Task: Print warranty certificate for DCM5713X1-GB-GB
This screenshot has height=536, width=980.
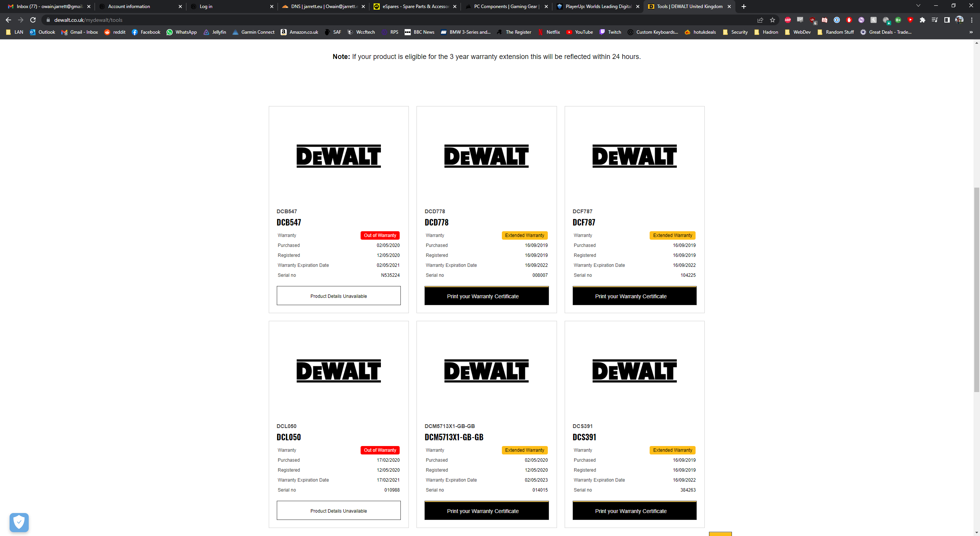Action: pyautogui.click(x=487, y=511)
